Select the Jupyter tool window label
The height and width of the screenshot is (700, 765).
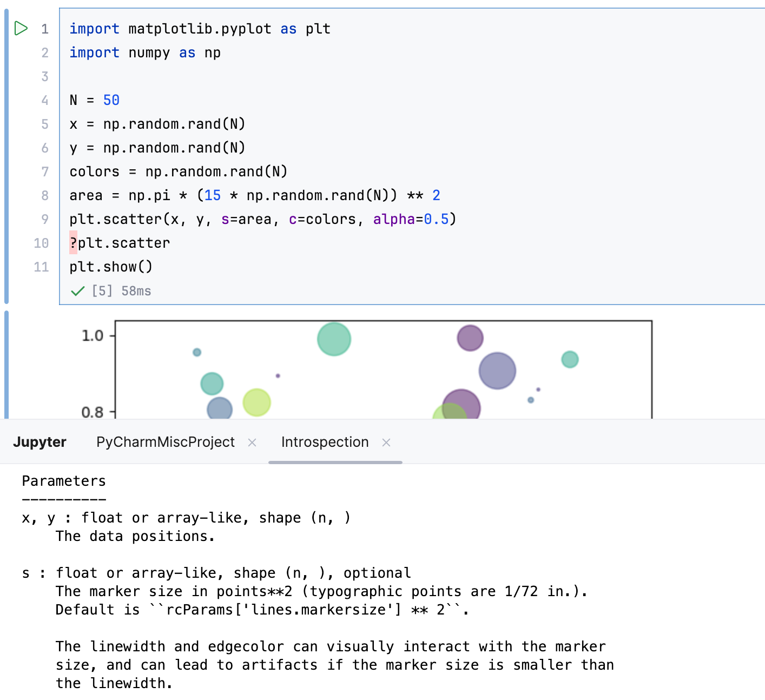pos(39,442)
